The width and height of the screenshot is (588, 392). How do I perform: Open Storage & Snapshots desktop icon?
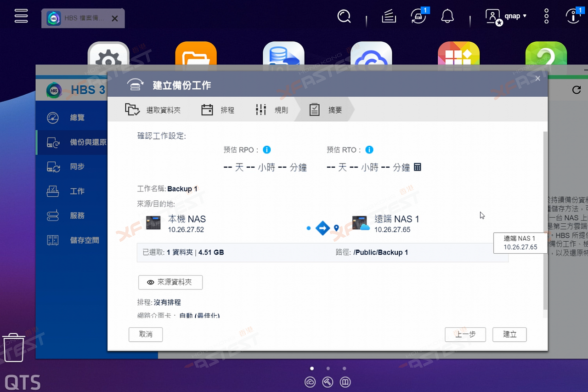pos(283,55)
